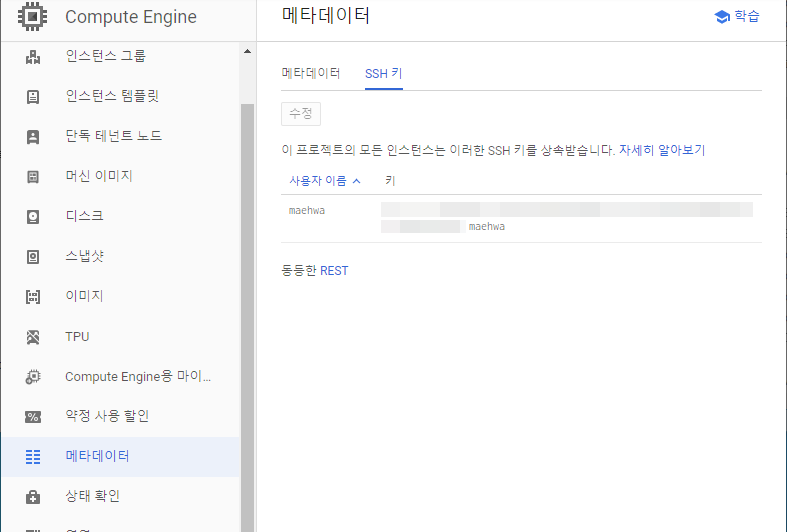The height and width of the screenshot is (532, 787).
Task: Click the 약정 사용 할인 percent icon
Action: pyautogui.click(x=33, y=417)
